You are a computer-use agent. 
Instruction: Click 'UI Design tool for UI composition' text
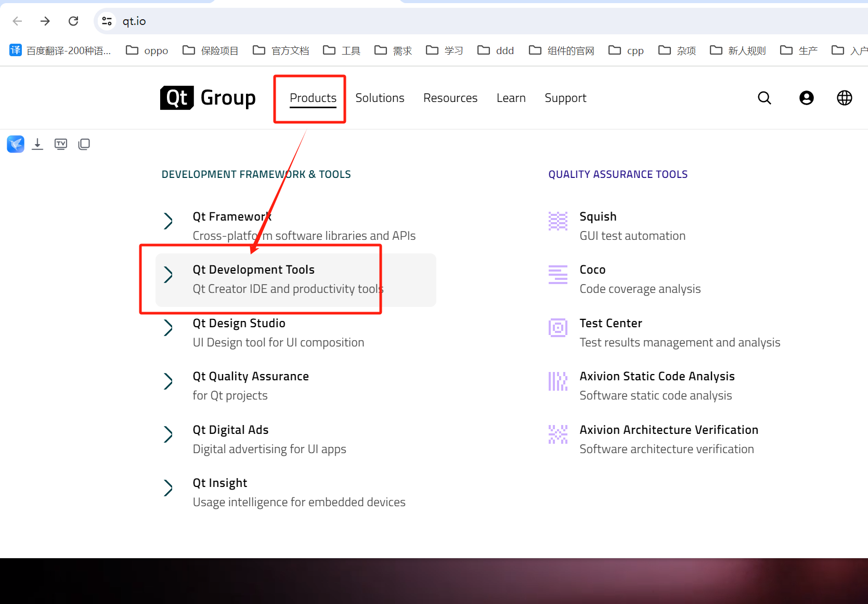click(279, 342)
